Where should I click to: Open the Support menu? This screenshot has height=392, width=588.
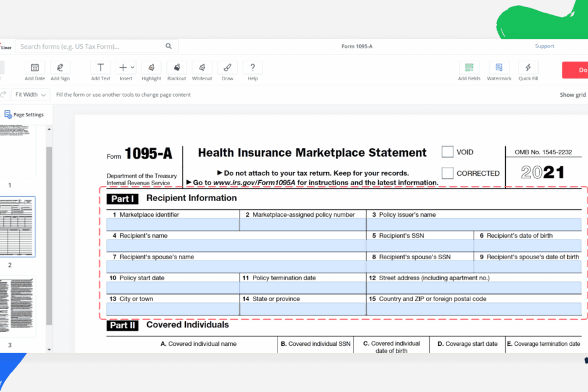544,46
